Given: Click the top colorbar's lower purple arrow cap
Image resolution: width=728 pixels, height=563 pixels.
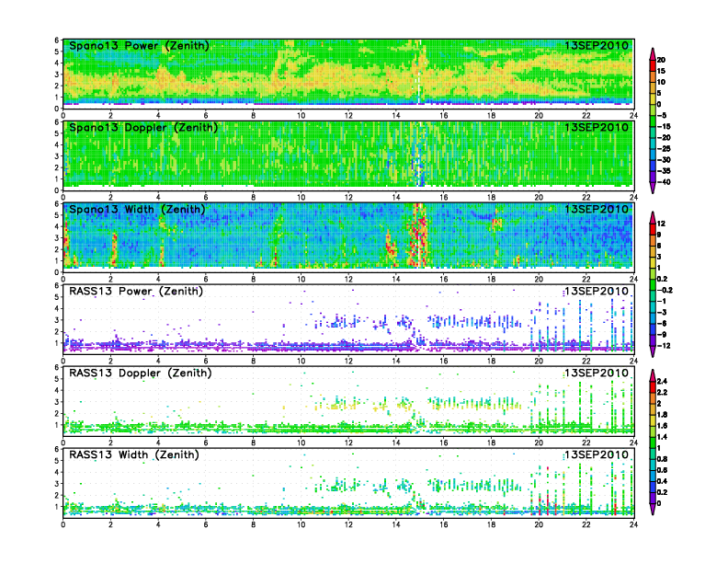Looking at the screenshot, I should pyautogui.click(x=653, y=188).
